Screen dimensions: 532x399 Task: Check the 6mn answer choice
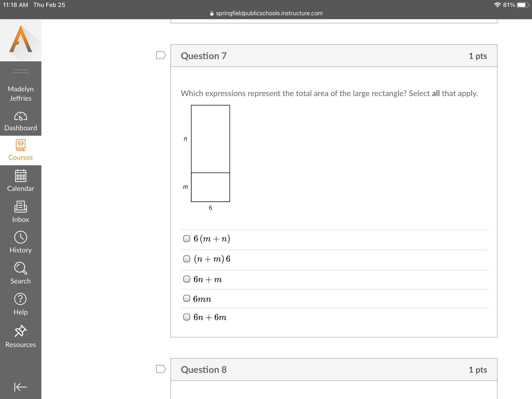pos(187,299)
